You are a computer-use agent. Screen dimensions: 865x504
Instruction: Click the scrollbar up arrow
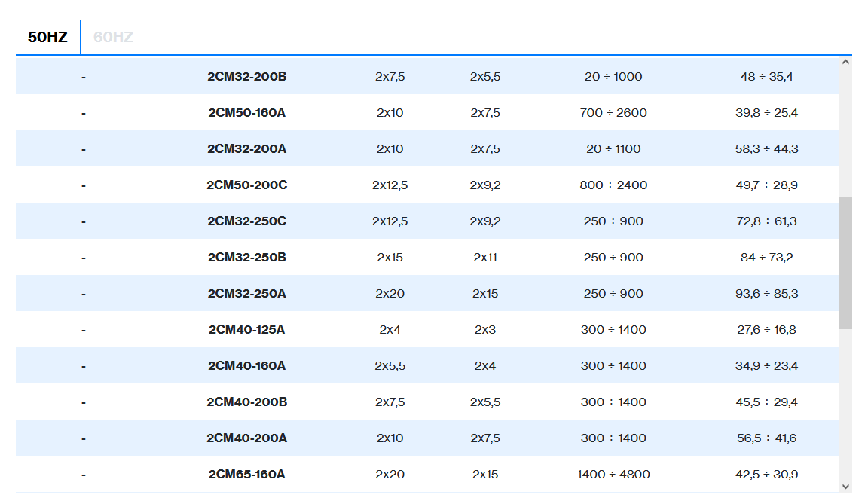click(845, 63)
